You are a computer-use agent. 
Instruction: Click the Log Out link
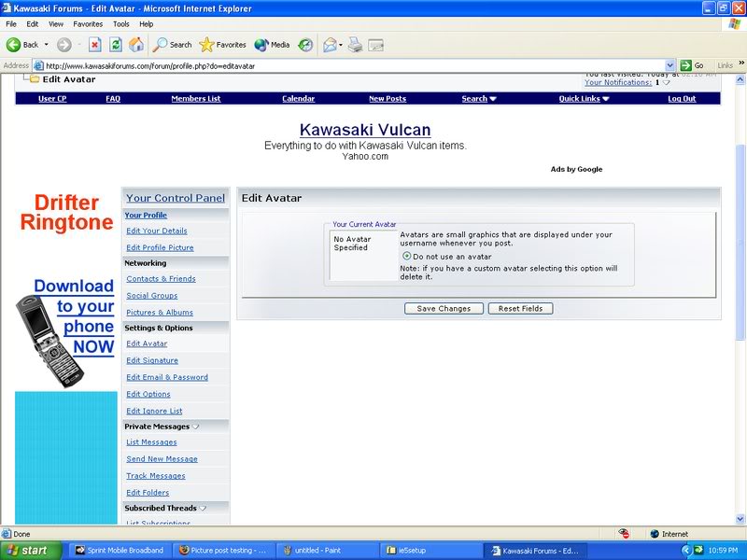(682, 99)
